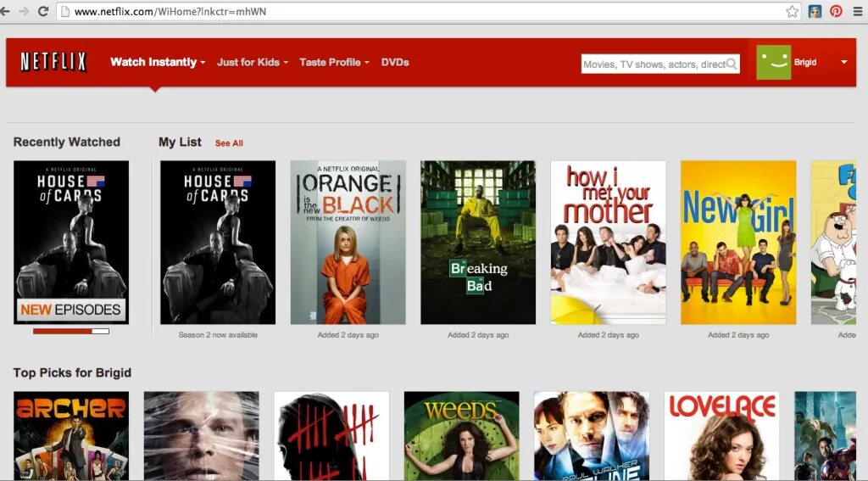Open the Paul Walker movie poster
This screenshot has width=868, height=481.
pyautogui.click(x=592, y=436)
